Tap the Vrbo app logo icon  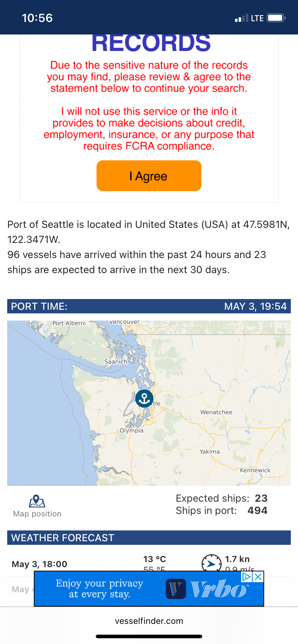point(176,589)
